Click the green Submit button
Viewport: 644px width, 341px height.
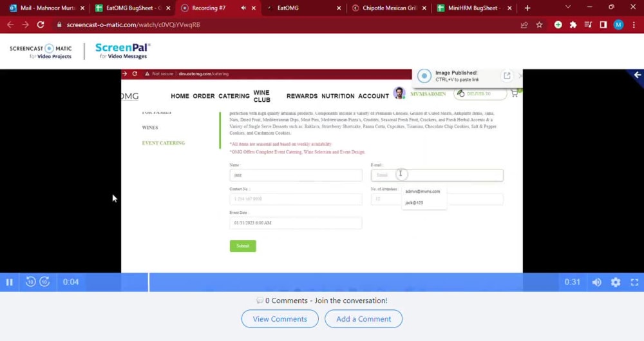click(243, 246)
